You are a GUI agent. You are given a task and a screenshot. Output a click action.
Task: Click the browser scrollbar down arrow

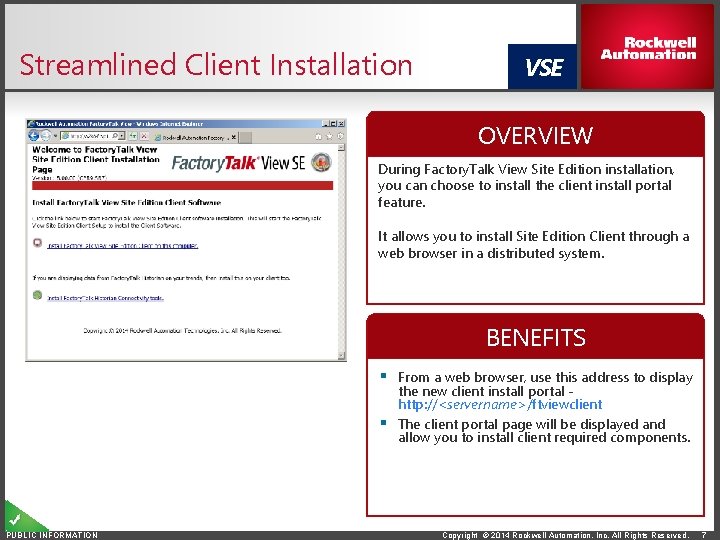pos(341,355)
